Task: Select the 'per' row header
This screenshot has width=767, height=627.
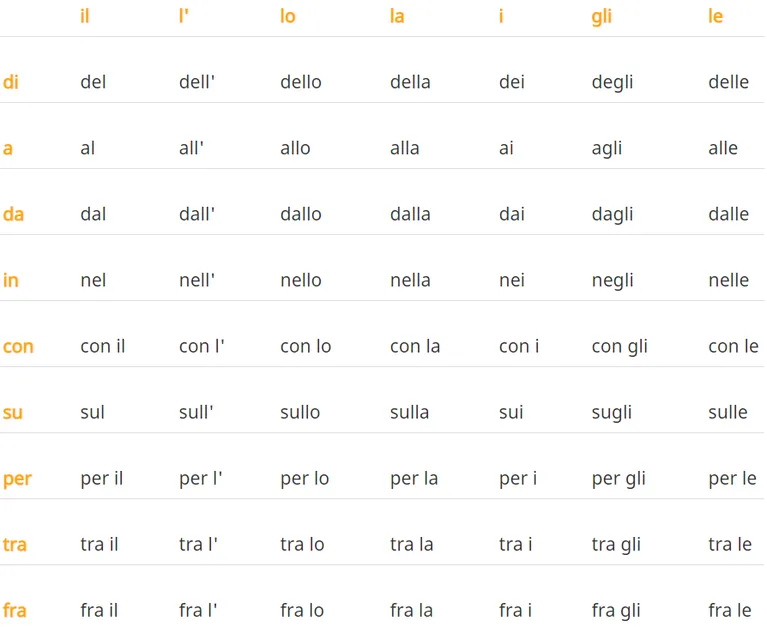Action: click(x=17, y=478)
